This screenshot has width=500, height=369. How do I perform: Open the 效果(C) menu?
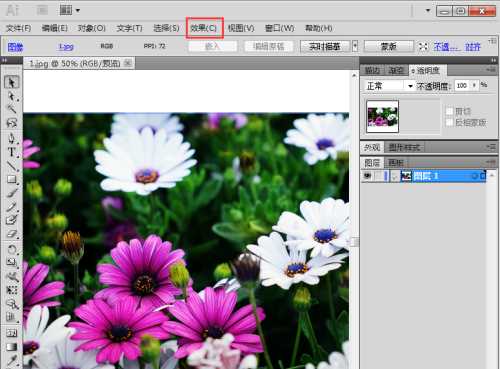point(204,28)
